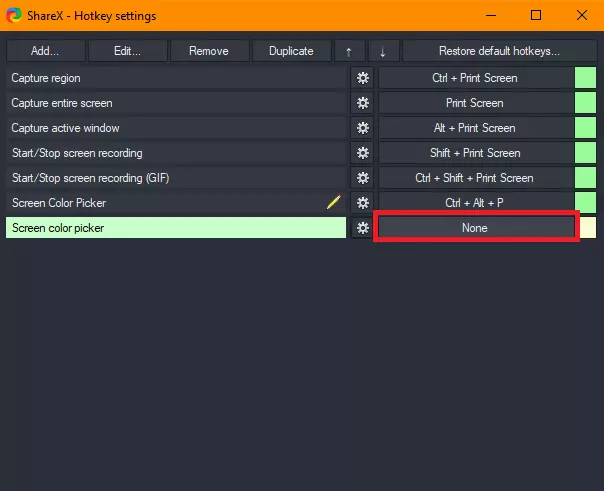This screenshot has height=491, width=604.
Task: Open gear for screen recording (GIF) row
Action: point(363,178)
